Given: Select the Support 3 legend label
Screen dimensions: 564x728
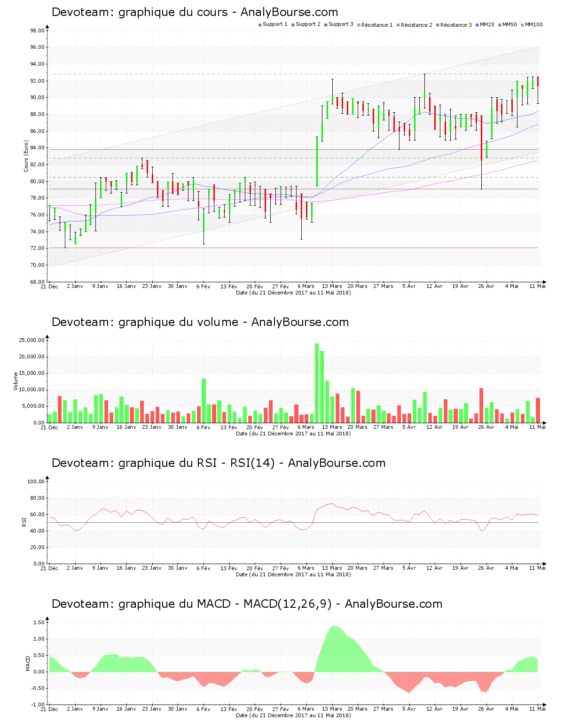Looking at the screenshot, I should pos(341,24).
